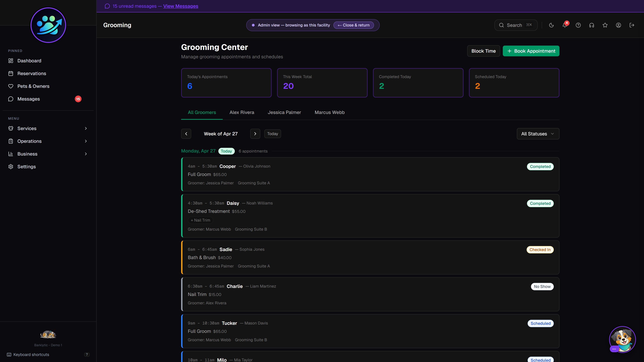Viewport: 644px width, 362px height.
Task: Open the help question mark icon
Action: click(x=578, y=25)
